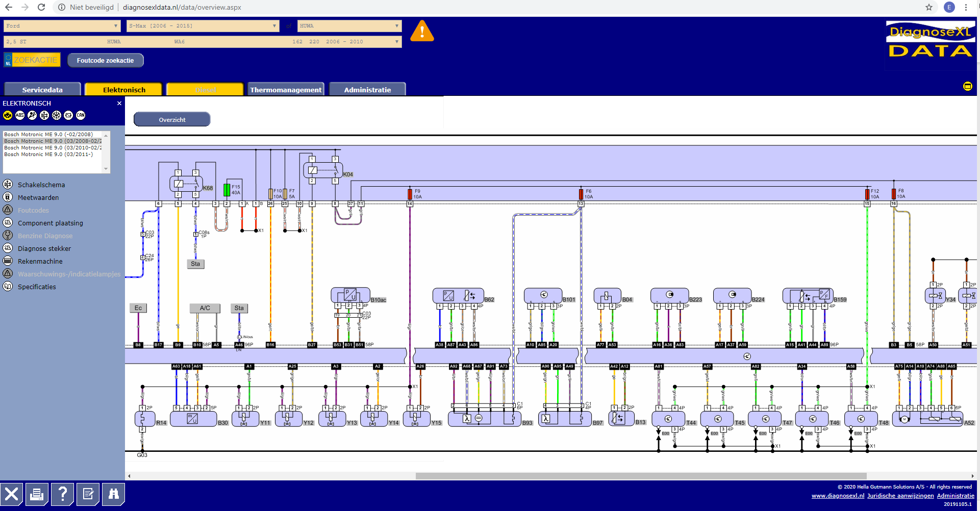Switch to the Thermomanagement tab
Viewport: 980px width, 511px height.
286,90
